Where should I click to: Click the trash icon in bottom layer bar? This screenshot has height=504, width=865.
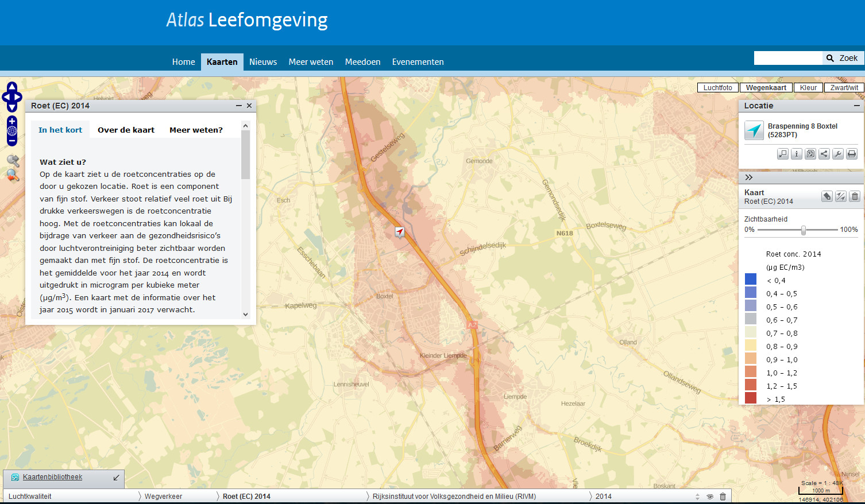723,497
